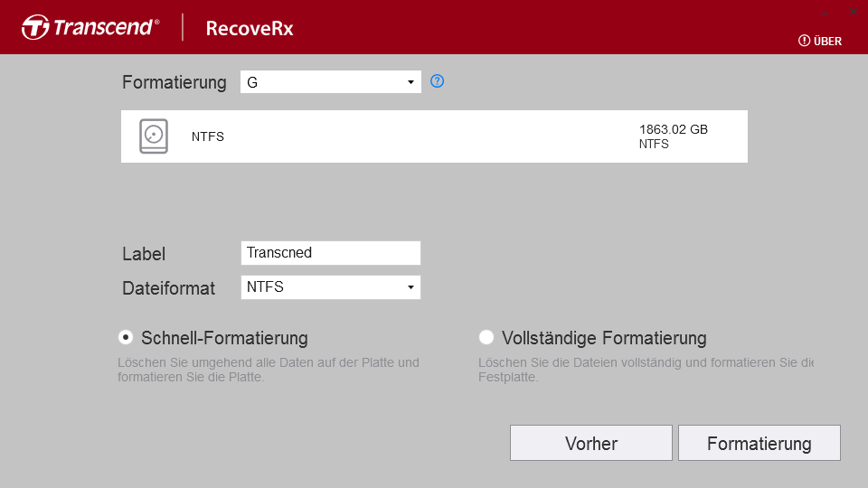The image size is (868, 488).
Task: Select the Schnell-Formatierung radio option
Action: 126,337
